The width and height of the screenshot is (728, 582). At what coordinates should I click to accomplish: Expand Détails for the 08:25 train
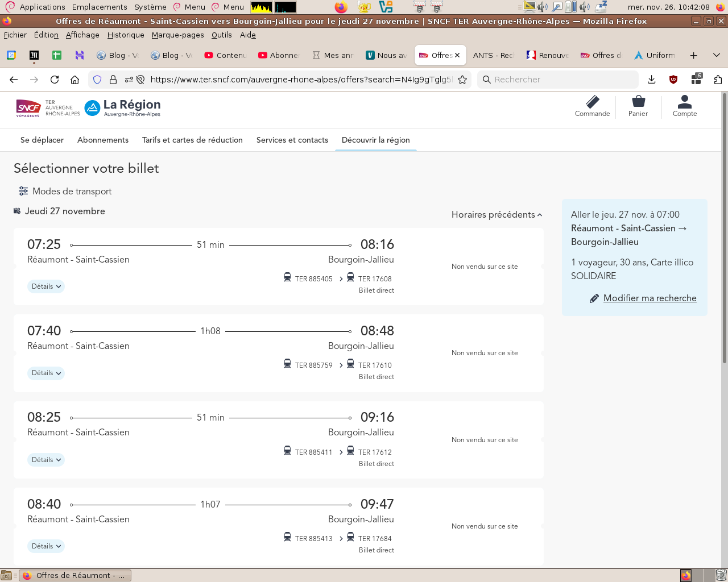pos(46,460)
